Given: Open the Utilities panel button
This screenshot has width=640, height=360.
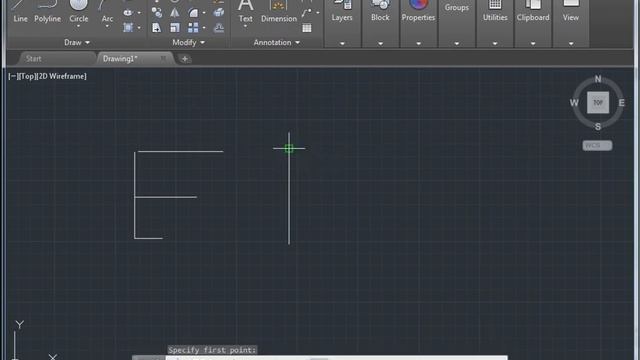Looking at the screenshot, I should (x=495, y=11).
